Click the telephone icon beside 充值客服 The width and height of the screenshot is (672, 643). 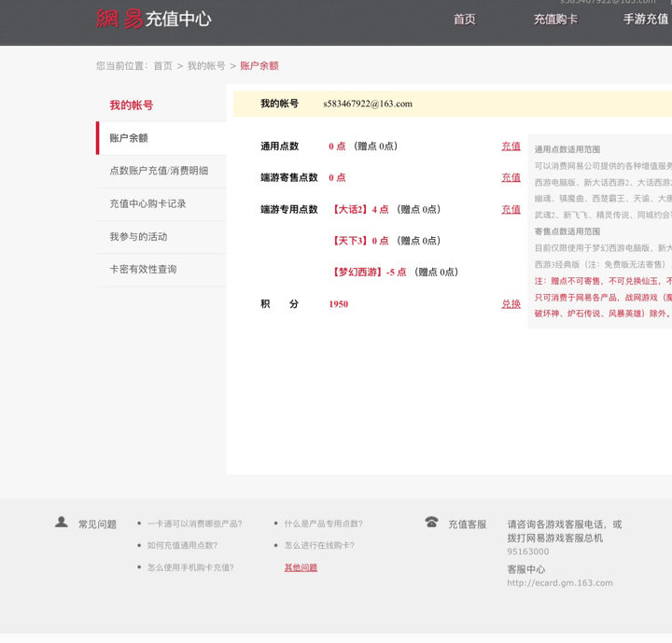(x=431, y=522)
